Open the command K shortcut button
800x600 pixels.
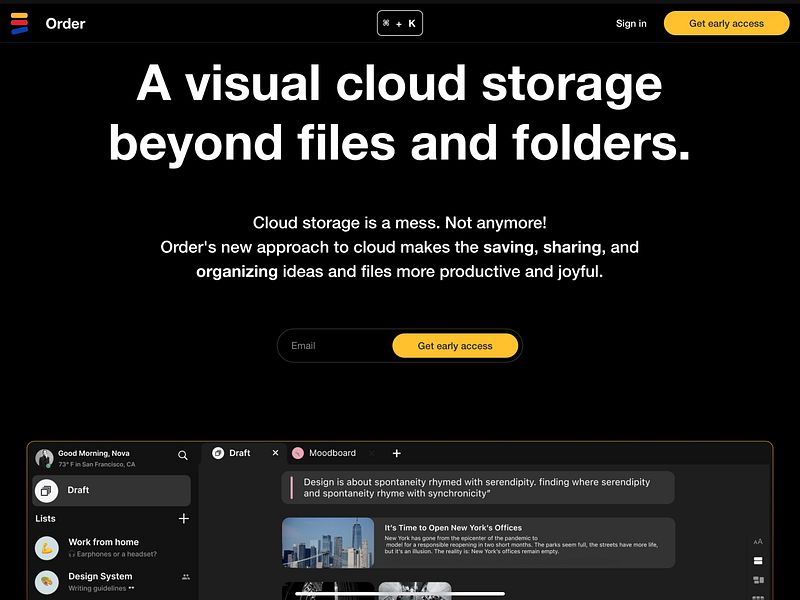tap(399, 23)
